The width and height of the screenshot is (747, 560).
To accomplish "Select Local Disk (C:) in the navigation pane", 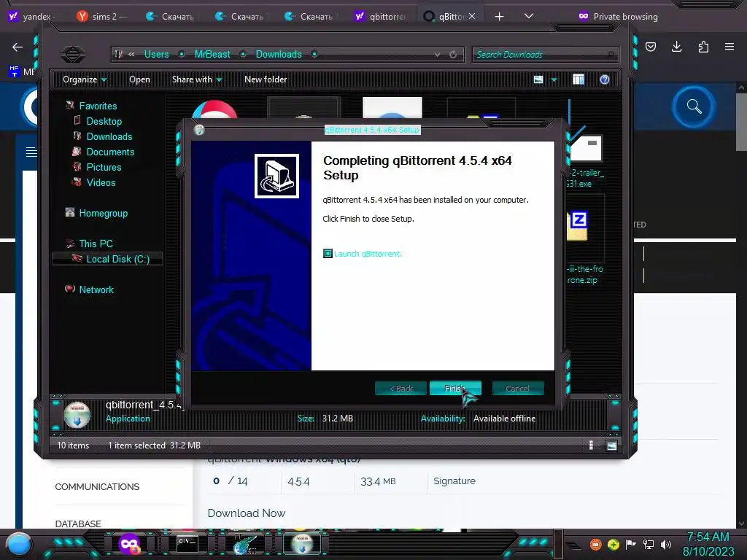I will click(117, 259).
